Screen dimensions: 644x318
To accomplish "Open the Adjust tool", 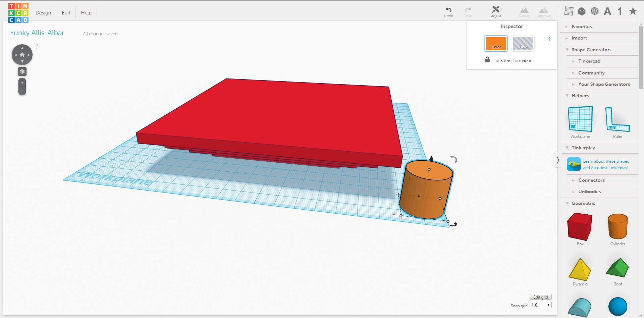I will 496,12.
